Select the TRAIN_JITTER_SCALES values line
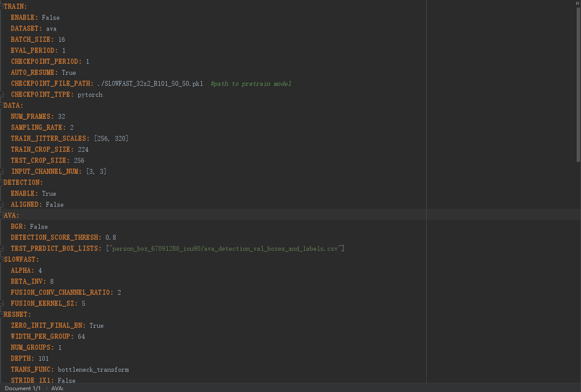Image resolution: width=581 pixels, height=392 pixels. point(110,138)
